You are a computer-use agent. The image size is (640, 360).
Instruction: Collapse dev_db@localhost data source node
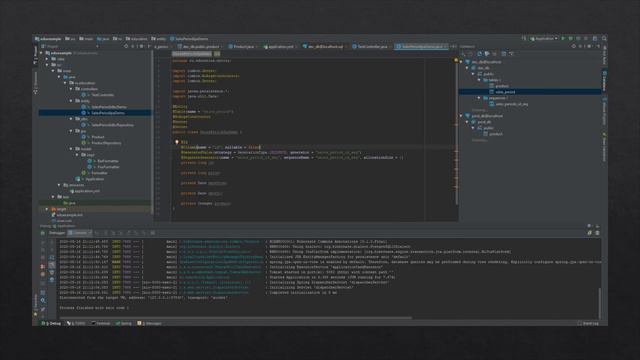click(x=461, y=62)
